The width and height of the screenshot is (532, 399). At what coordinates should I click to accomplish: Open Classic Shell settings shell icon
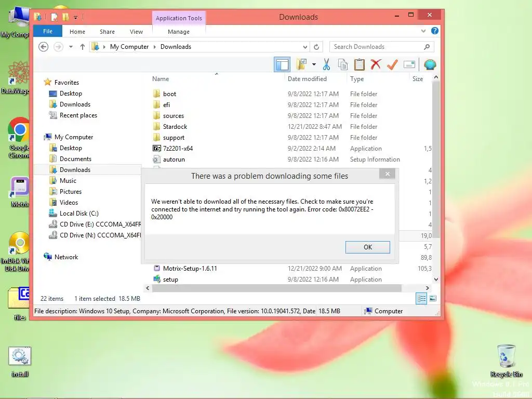pyautogui.click(x=430, y=64)
